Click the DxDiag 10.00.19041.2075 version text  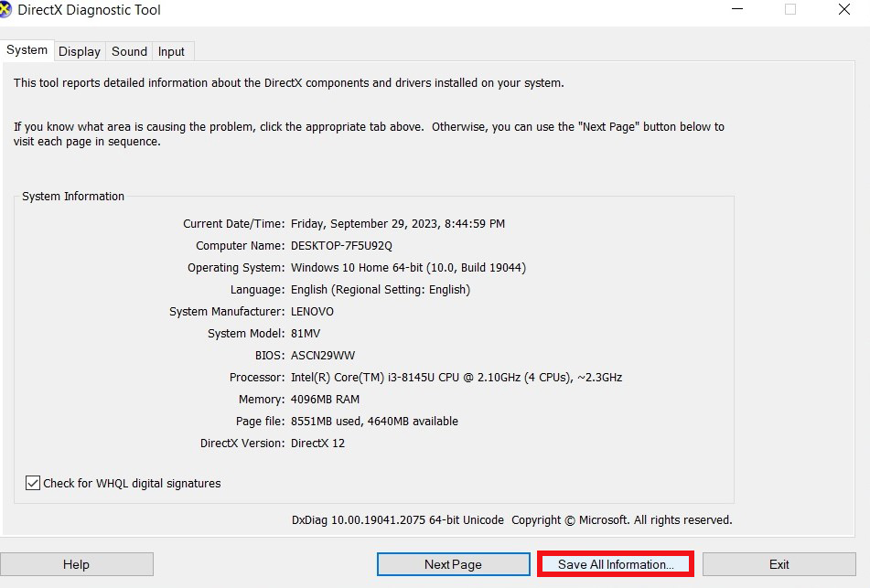pyautogui.click(x=398, y=519)
